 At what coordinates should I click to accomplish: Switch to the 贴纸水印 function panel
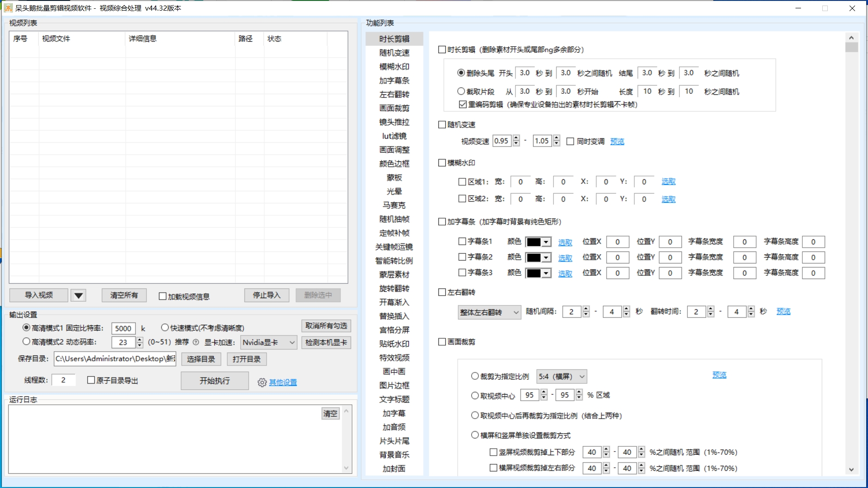(394, 344)
